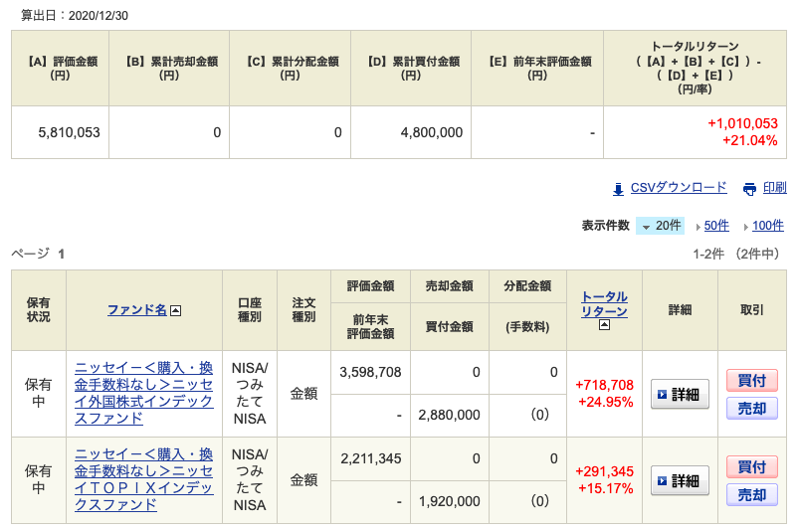The image size is (799, 532).
Task: Click return rate +15.17%
Action: click(x=606, y=488)
